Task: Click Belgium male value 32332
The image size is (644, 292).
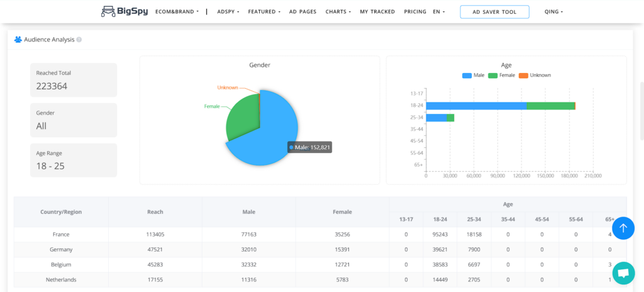Action: click(x=249, y=264)
